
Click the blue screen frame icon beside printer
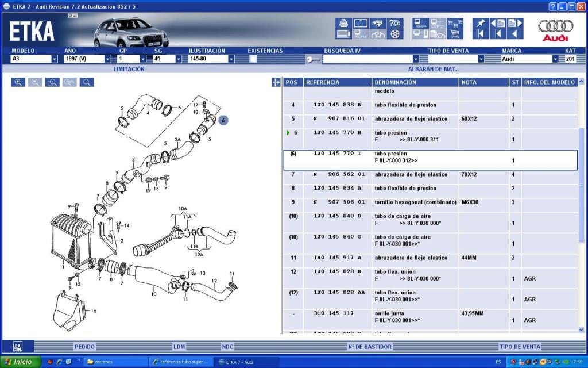(x=361, y=23)
